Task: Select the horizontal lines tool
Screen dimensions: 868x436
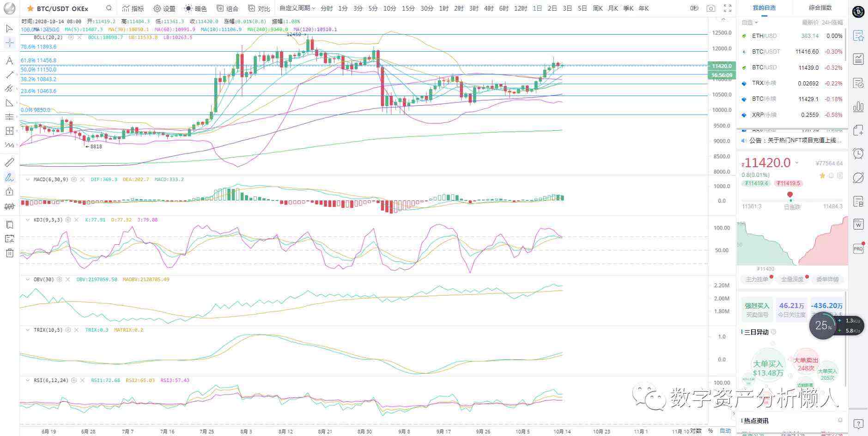Action: pos(9,117)
